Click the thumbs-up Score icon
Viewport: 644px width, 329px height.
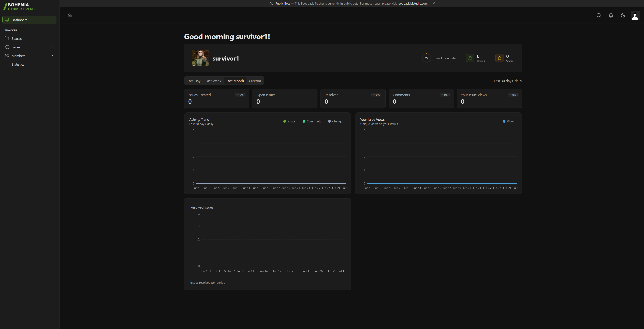click(499, 58)
